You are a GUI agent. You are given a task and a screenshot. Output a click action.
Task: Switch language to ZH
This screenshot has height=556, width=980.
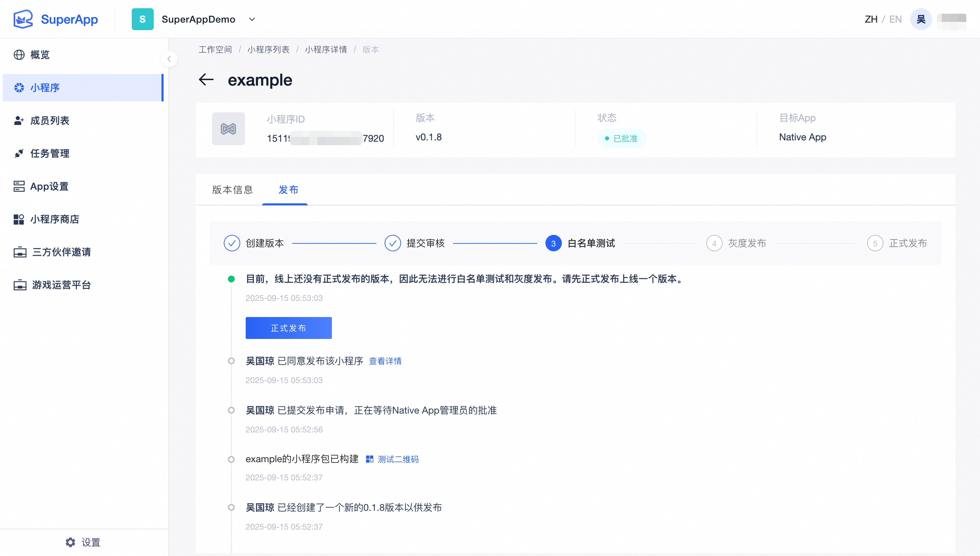tap(871, 20)
